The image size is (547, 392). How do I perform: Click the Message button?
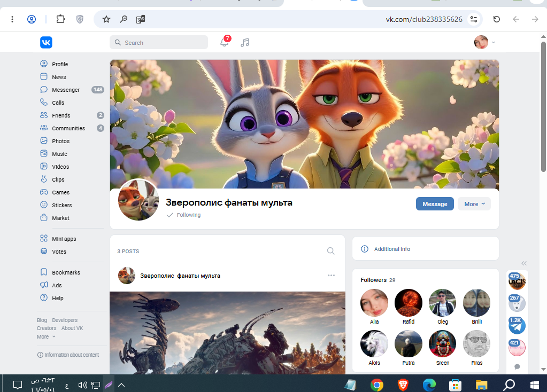coord(435,204)
